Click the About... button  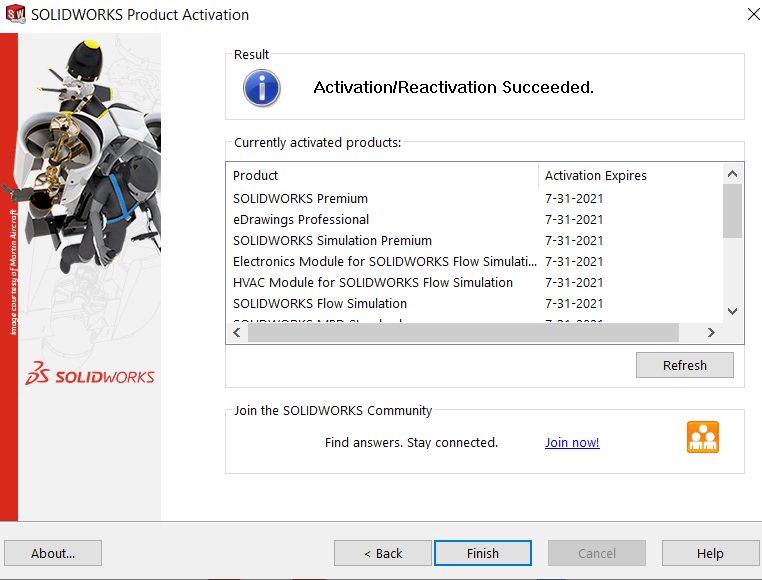tap(53, 553)
